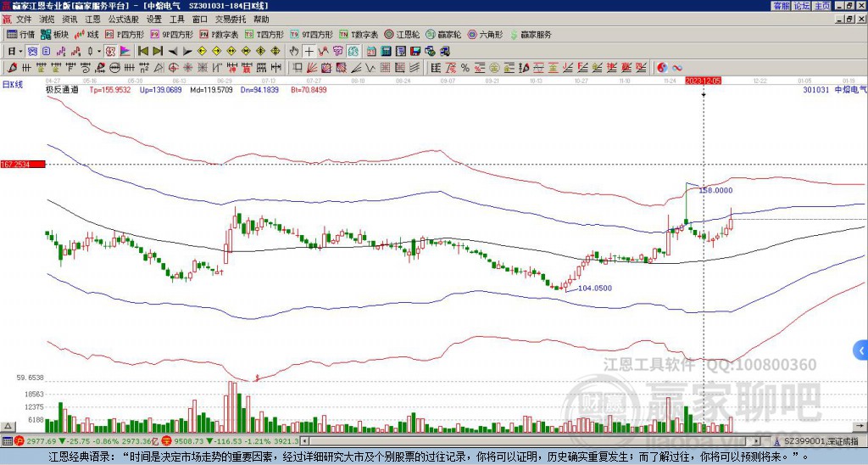Click the 客服 button in title bar
The height and width of the screenshot is (465, 868).
point(781,6)
